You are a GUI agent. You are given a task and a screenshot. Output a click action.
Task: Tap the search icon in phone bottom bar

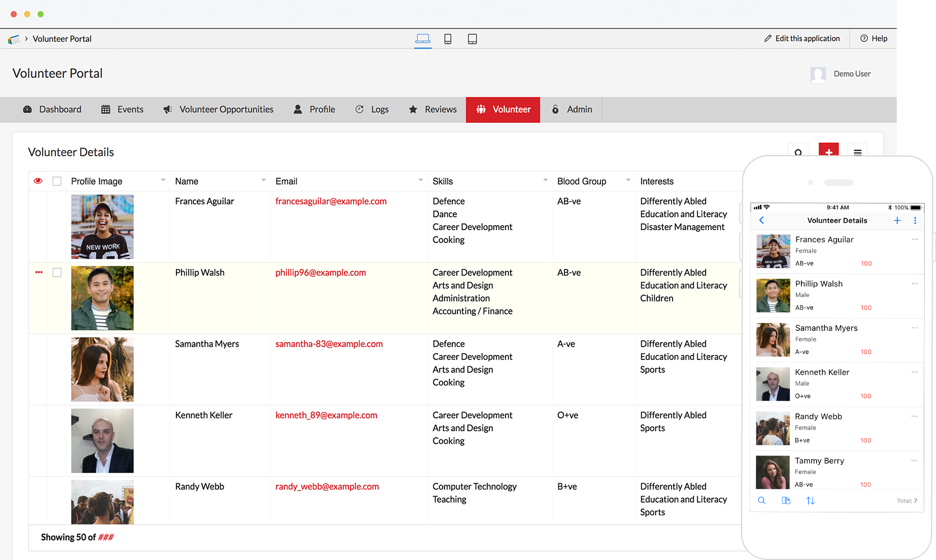click(762, 501)
